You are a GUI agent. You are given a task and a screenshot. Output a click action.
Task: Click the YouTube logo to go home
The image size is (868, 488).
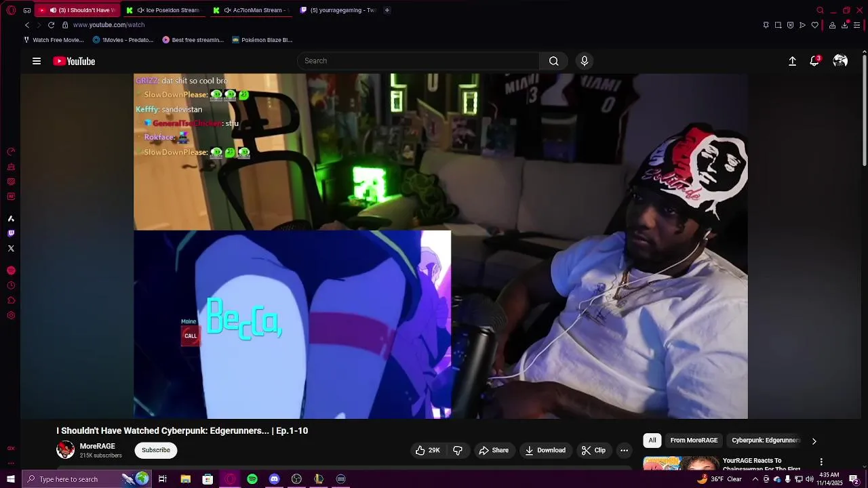(x=74, y=61)
